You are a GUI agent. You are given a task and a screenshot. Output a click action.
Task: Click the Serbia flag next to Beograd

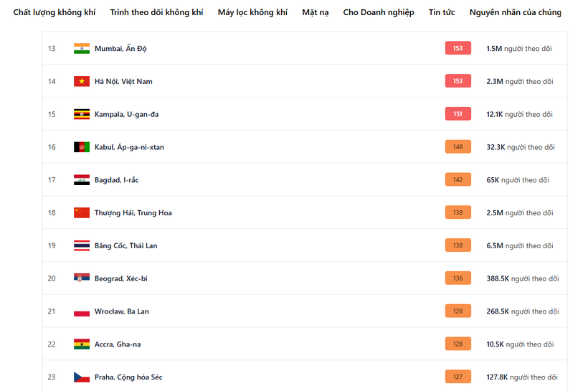[81, 278]
